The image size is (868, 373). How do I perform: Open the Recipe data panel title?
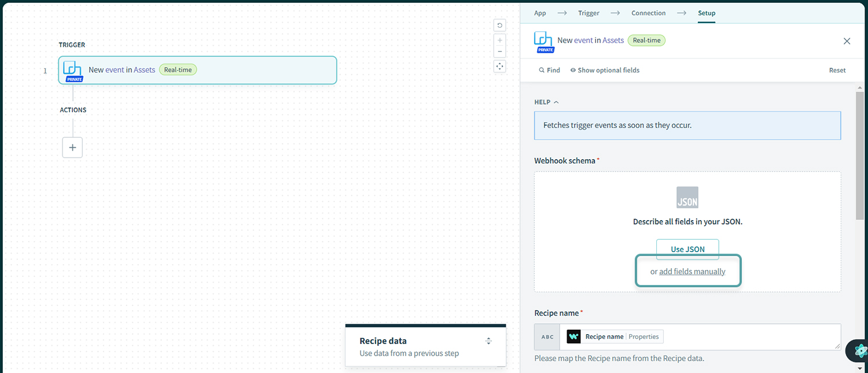(x=383, y=341)
